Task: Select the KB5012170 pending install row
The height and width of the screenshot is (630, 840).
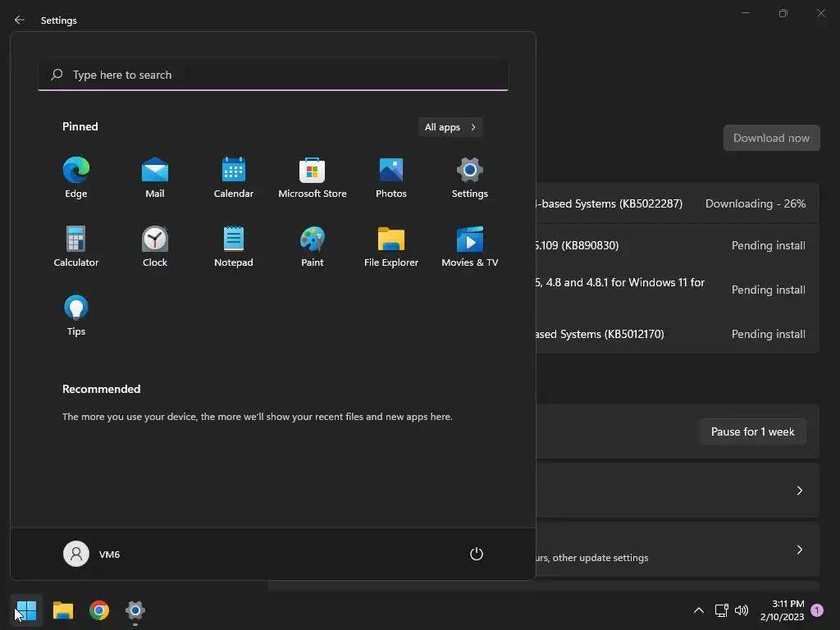Action: 678,334
